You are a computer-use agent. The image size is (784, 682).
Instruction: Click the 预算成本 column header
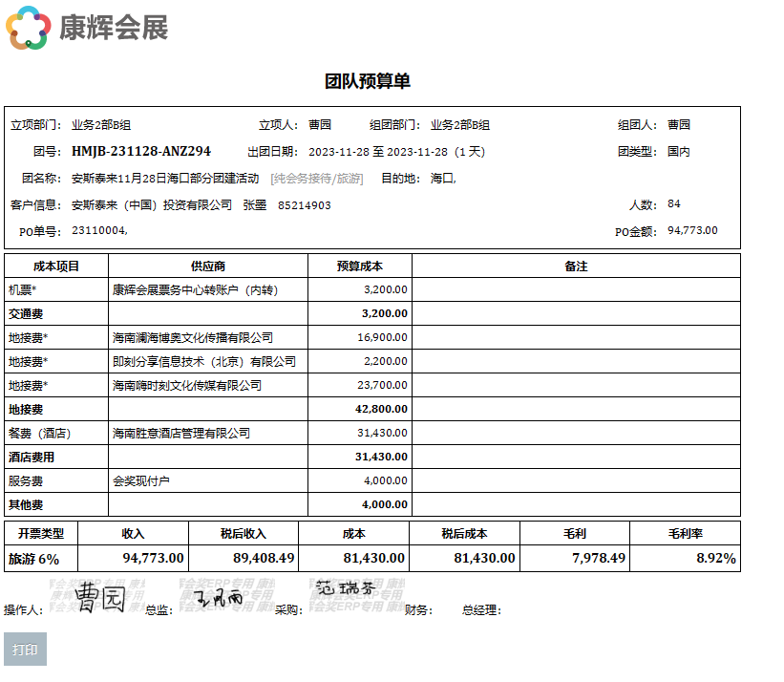360,266
